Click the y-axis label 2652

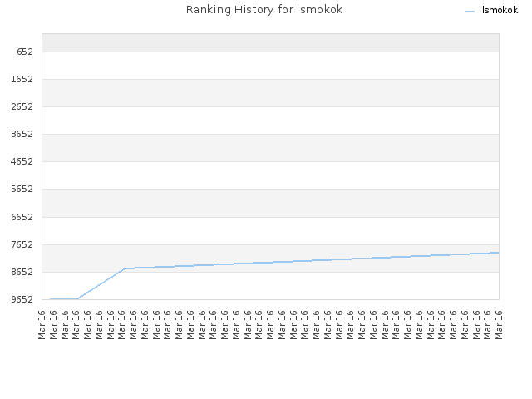click(22, 106)
